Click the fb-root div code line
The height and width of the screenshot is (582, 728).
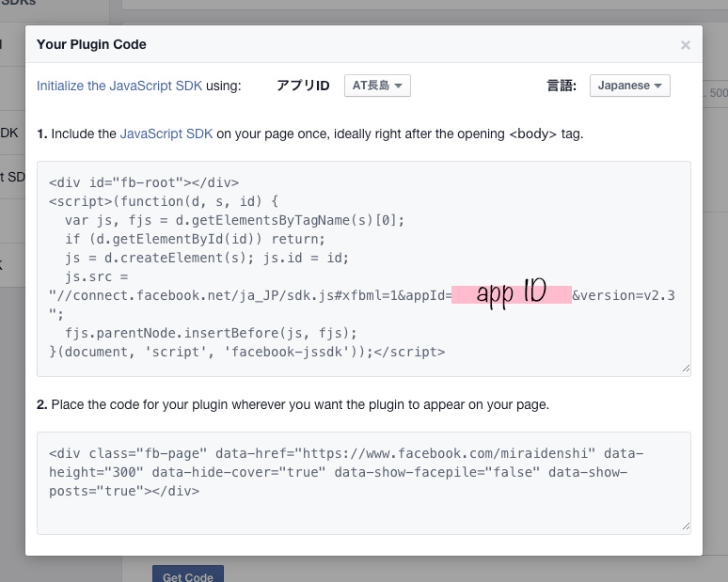pos(144,182)
